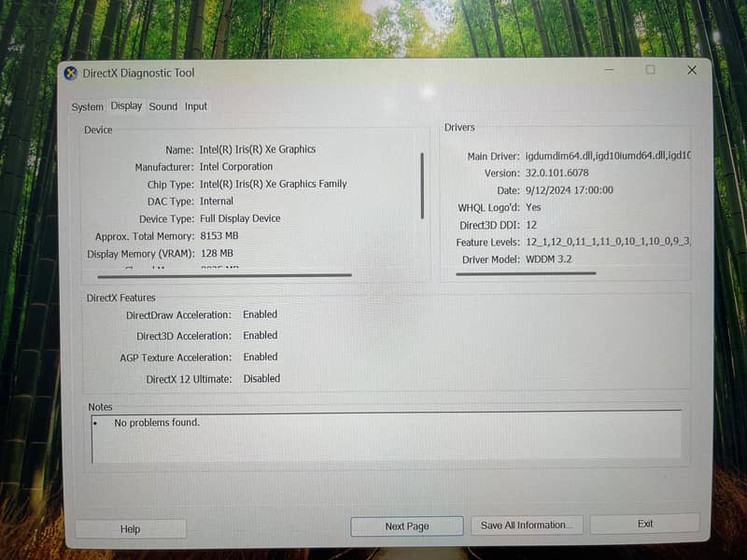Click the Drivers group label
This screenshot has height=560, width=747.
tap(459, 127)
